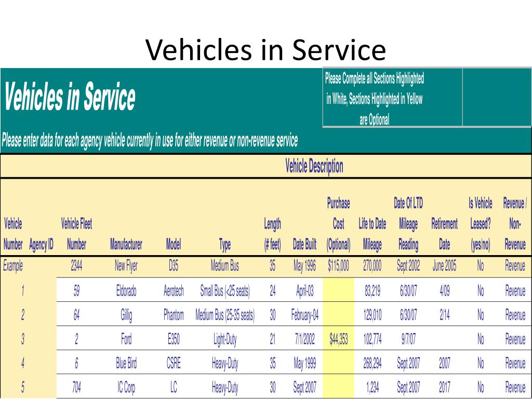Image resolution: width=532 pixels, height=399 pixels.
Task: Click the 'Example' row label
Action: tap(13, 266)
